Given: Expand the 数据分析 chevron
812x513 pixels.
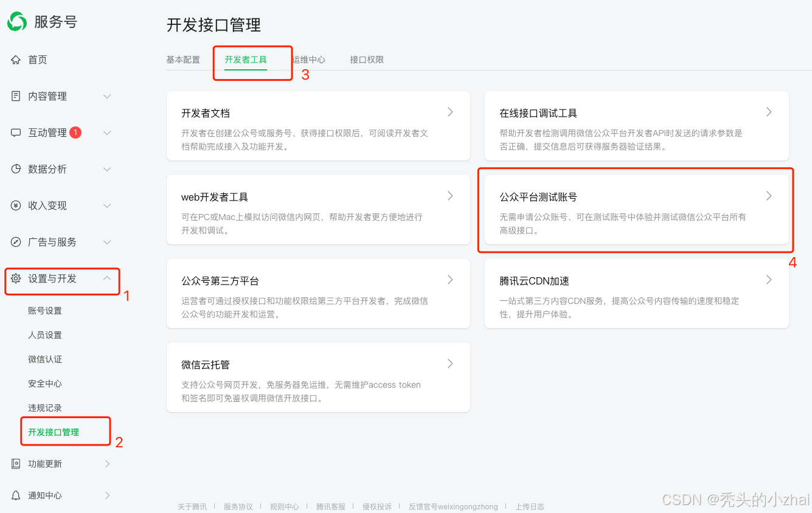Looking at the screenshot, I should [107, 169].
